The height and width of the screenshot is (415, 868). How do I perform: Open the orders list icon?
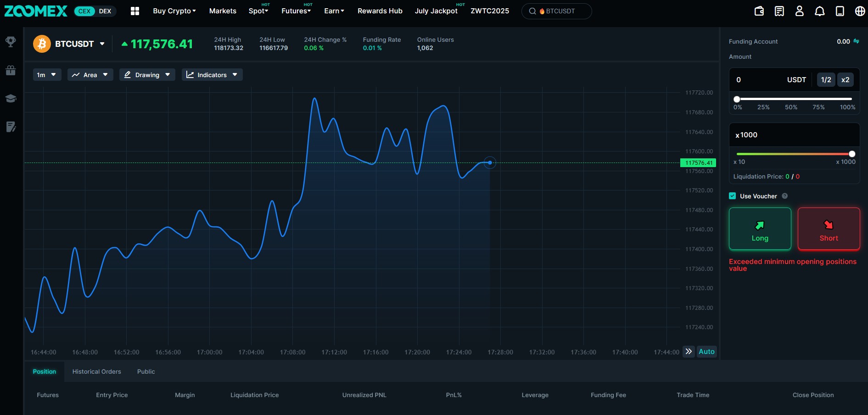click(779, 11)
